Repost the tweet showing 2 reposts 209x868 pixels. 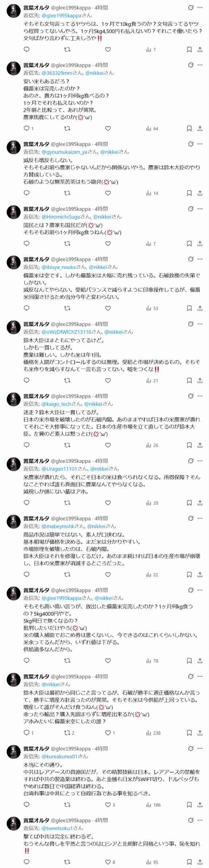pyautogui.click(x=67, y=733)
